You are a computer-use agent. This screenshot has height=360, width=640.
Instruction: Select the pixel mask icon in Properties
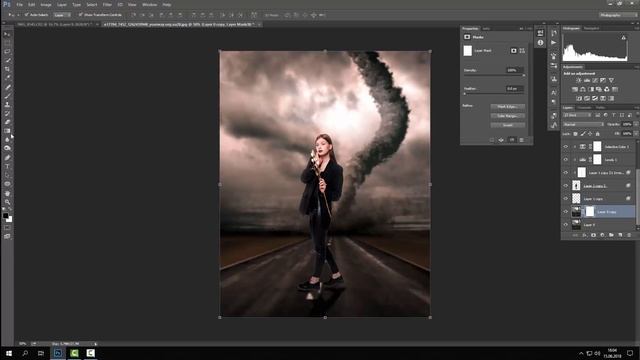coord(513,51)
